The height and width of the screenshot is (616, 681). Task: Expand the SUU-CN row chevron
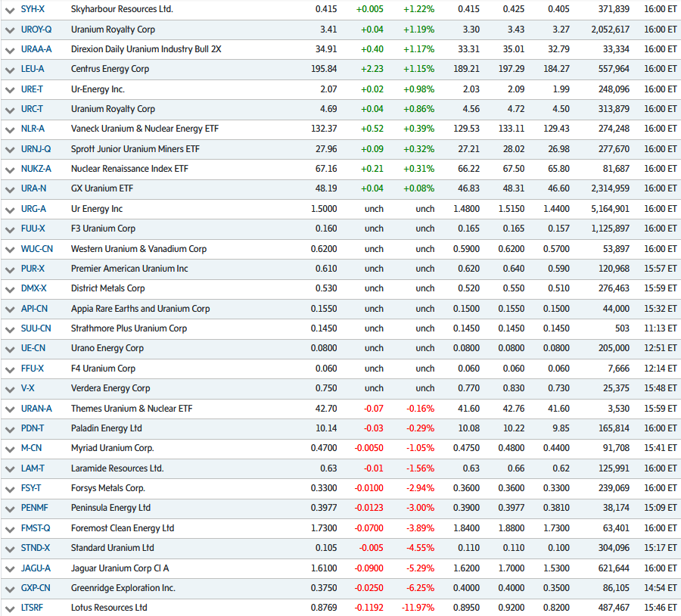(x=10, y=329)
